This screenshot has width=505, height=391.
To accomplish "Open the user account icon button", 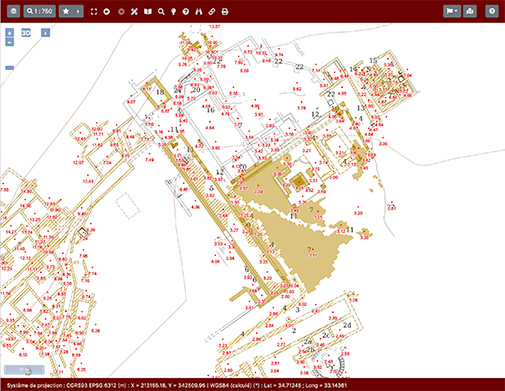I will [x=470, y=11].
